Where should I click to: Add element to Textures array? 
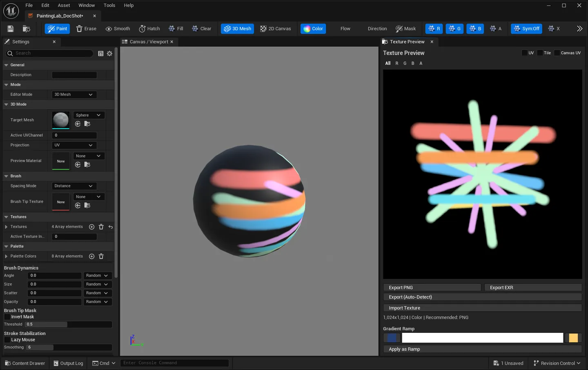pyautogui.click(x=91, y=227)
